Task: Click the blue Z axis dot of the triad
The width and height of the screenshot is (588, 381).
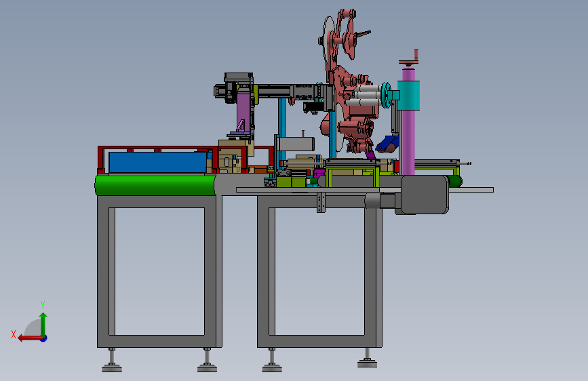Action: coord(44,338)
